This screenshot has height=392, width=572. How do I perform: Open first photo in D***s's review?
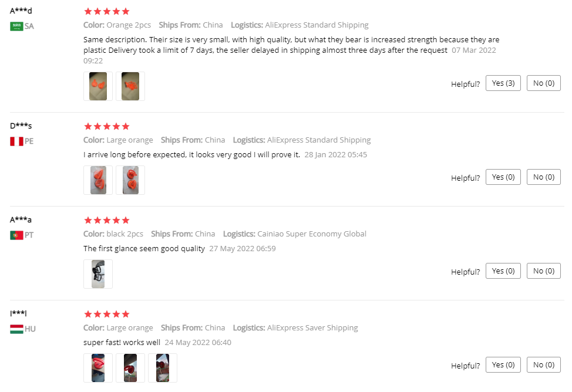pos(98,180)
